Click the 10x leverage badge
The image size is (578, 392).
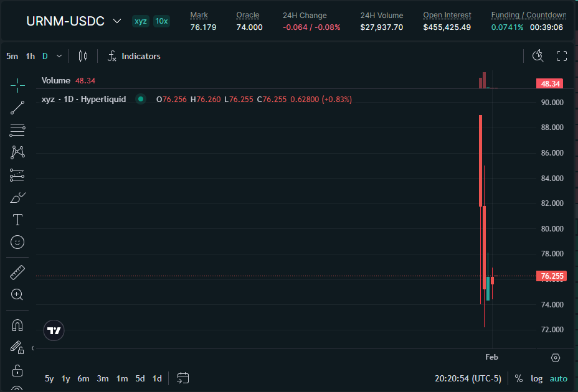(x=161, y=21)
